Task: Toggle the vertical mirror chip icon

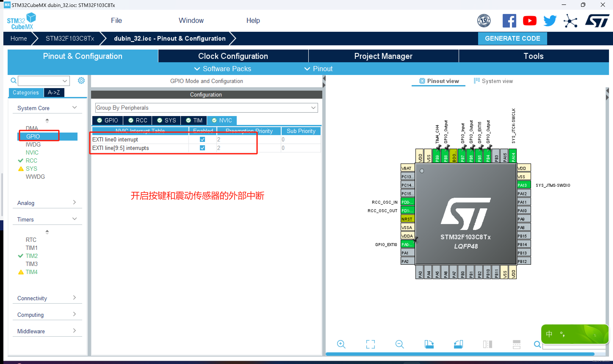Action: click(x=487, y=344)
